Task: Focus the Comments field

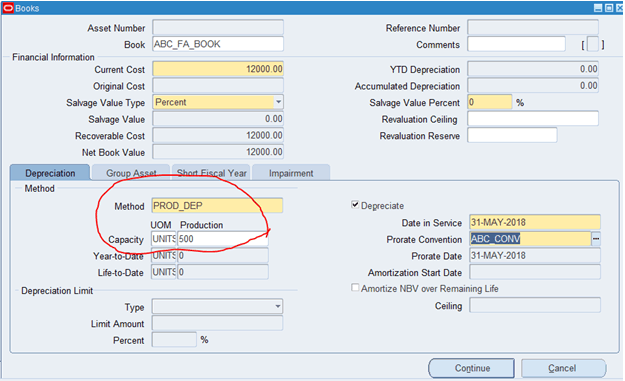Action: [x=516, y=44]
